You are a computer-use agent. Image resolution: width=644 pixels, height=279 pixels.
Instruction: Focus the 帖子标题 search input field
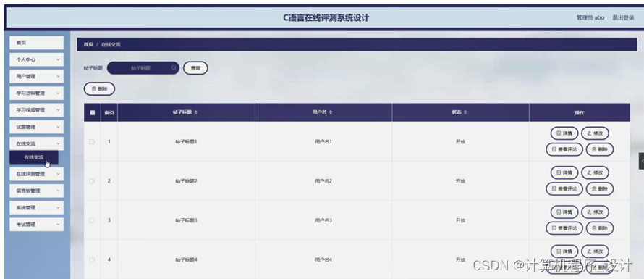[143, 68]
